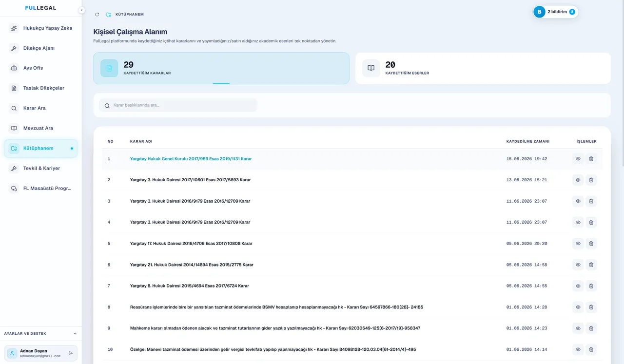Delete Özelge Manevi tazminat decision

pyautogui.click(x=591, y=349)
